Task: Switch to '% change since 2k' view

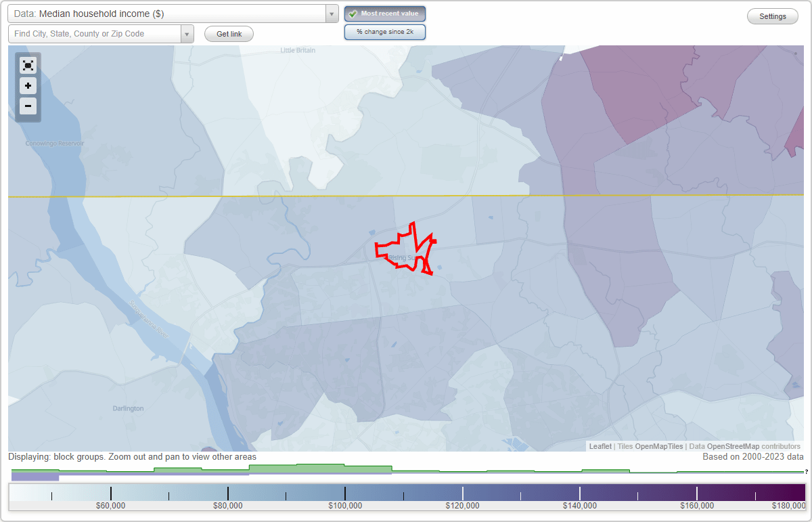Action: pyautogui.click(x=384, y=31)
